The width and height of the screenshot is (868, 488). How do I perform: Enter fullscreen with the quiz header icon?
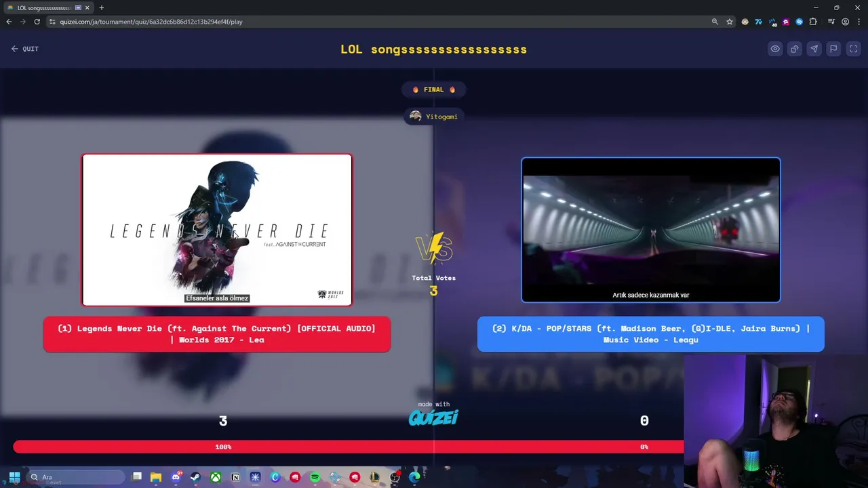[854, 49]
